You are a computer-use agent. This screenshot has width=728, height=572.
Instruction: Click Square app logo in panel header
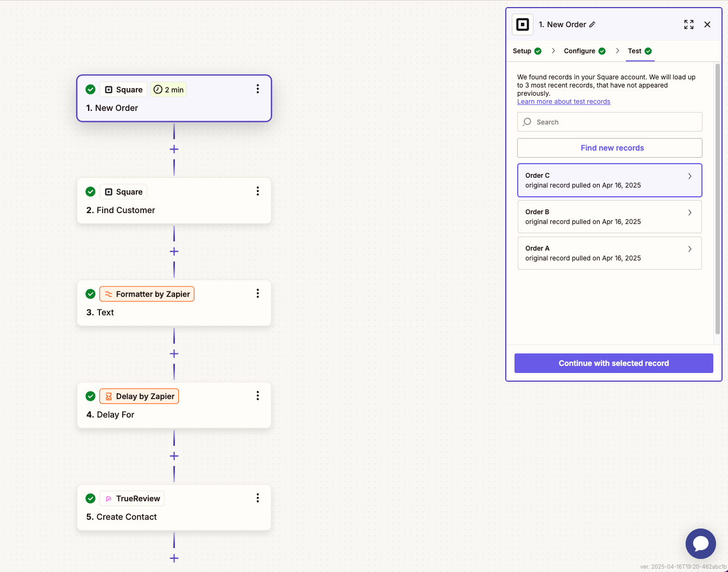[x=523, y=24]
